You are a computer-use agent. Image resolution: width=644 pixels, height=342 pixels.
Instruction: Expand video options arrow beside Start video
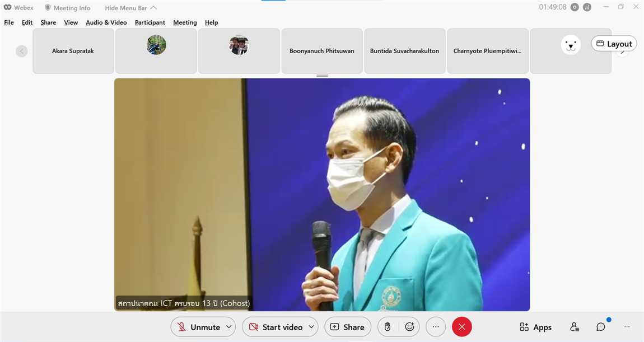tap(311, 327)
